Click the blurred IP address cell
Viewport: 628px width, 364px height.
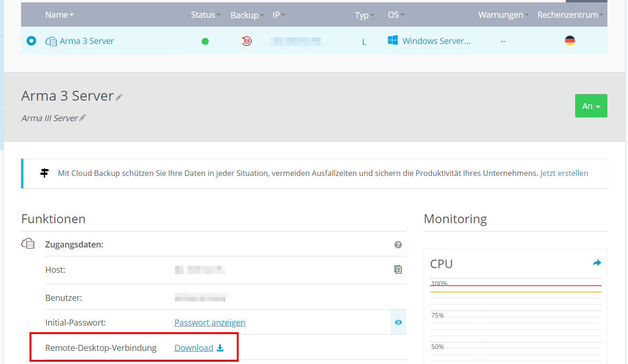click(x=297, y=41)
